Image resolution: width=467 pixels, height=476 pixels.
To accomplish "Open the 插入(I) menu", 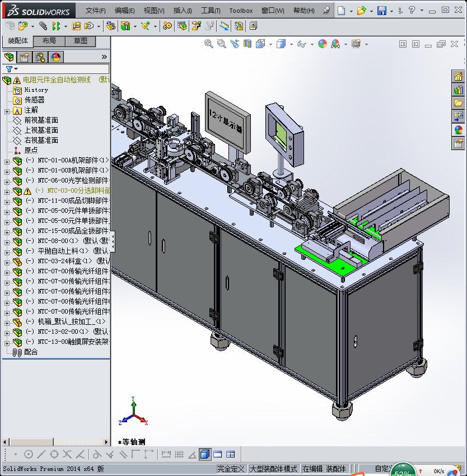I will click(x=183, y=11).
